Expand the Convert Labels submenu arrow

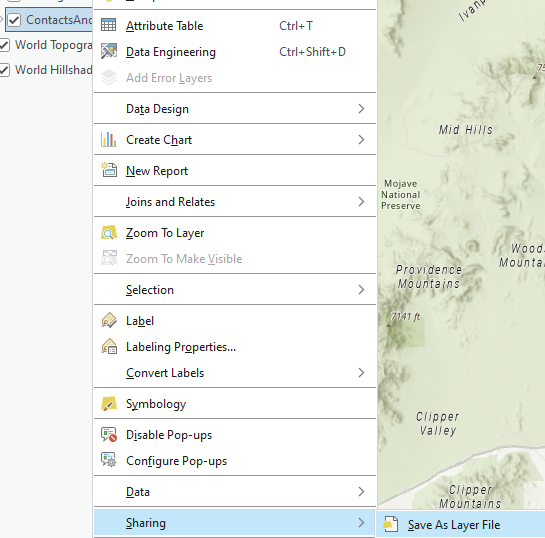361,373
